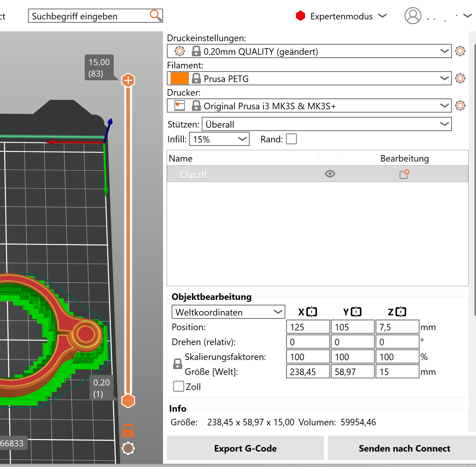This screenshot has width=476, height=467.
Task: Click the Bearbeitung column header
Action: (405, 158)
